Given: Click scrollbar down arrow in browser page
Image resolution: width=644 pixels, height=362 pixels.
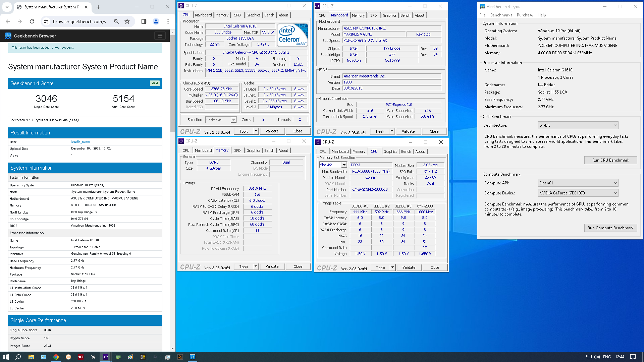Looking at the screenshot, I should point(172,349).
